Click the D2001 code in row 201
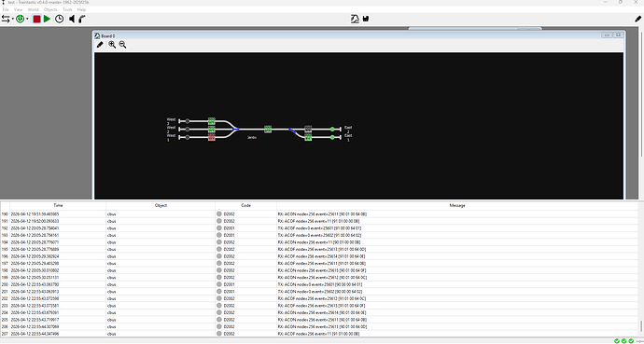This screenshot has width=644, height=344. click(230, 292)
